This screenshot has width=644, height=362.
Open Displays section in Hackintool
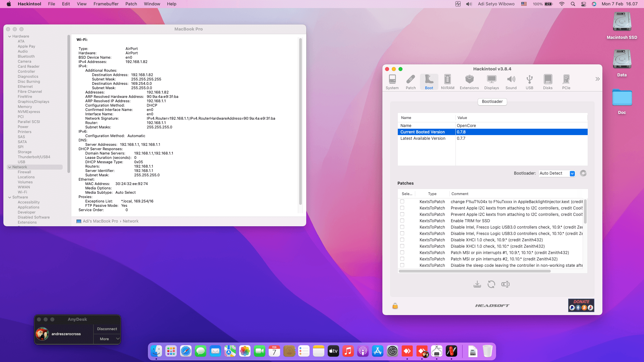click(x=491, y=82)
